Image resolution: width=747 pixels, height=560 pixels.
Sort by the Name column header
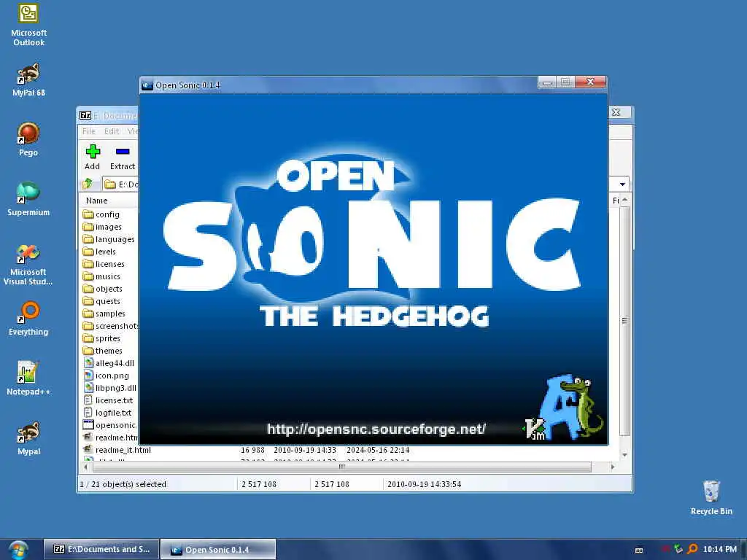97,201
